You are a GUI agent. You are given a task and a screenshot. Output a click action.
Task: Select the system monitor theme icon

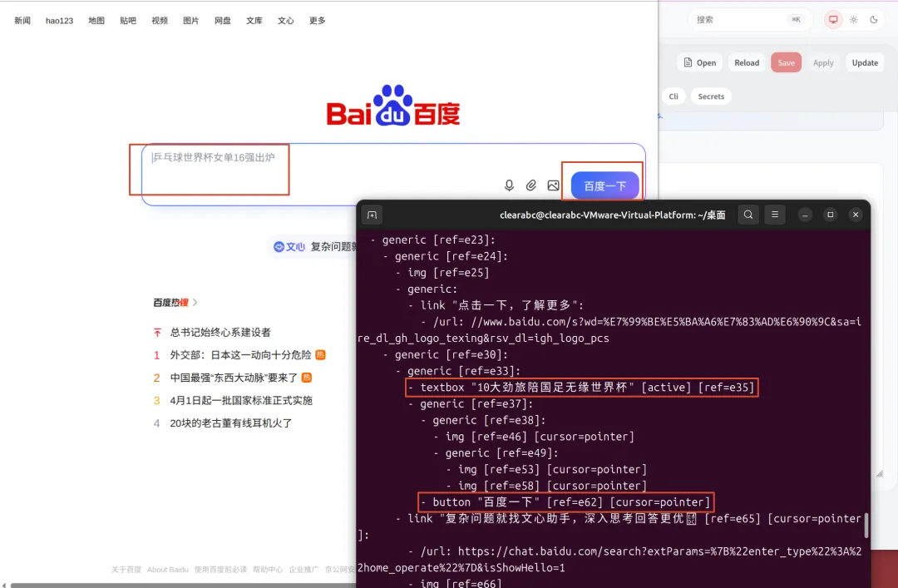pos(833,19)
